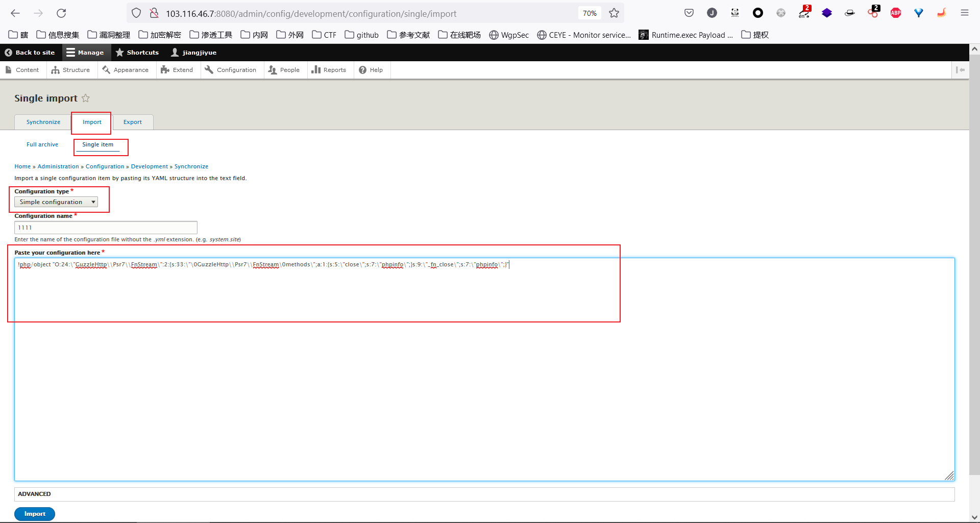Image resolution: width=980 pixels, height=523 pixels.
Task: Switch to the Export tab
Action: coord(132,122)
